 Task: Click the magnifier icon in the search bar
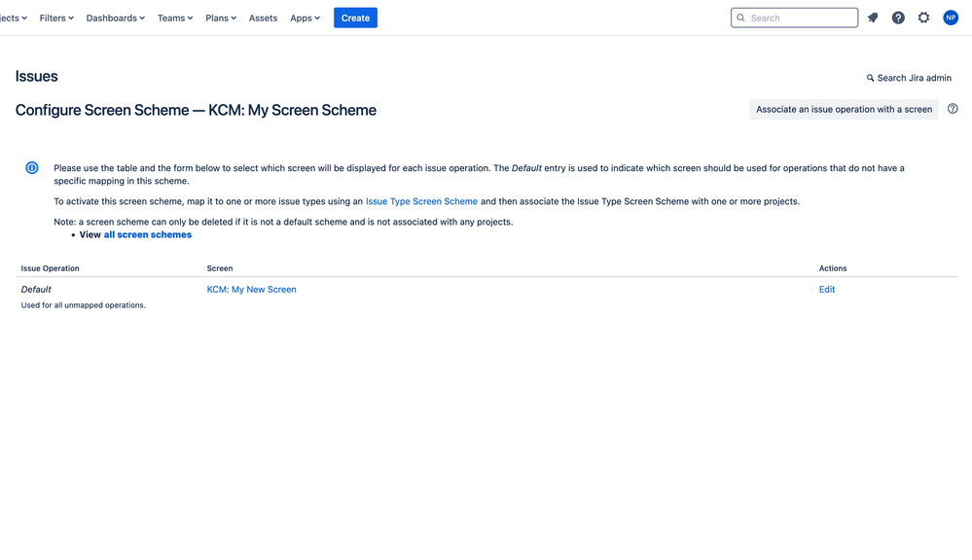pos(740,17)
